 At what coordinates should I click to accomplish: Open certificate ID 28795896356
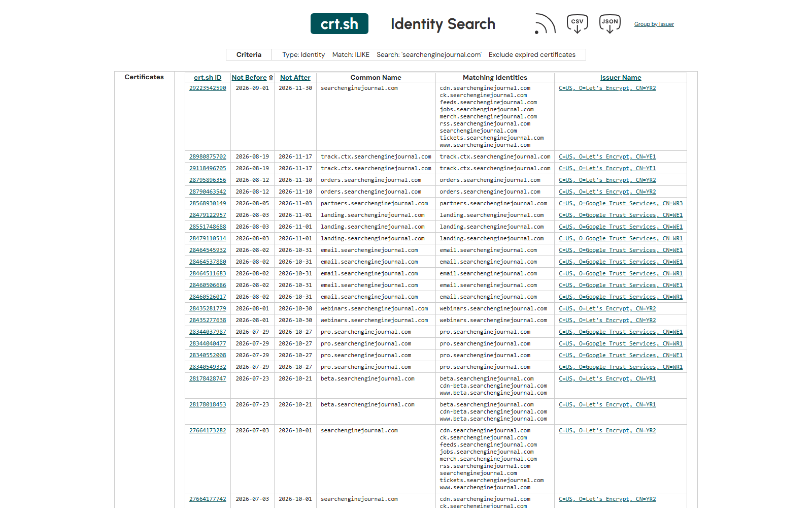pyautogui.click(x=208, y=180)
